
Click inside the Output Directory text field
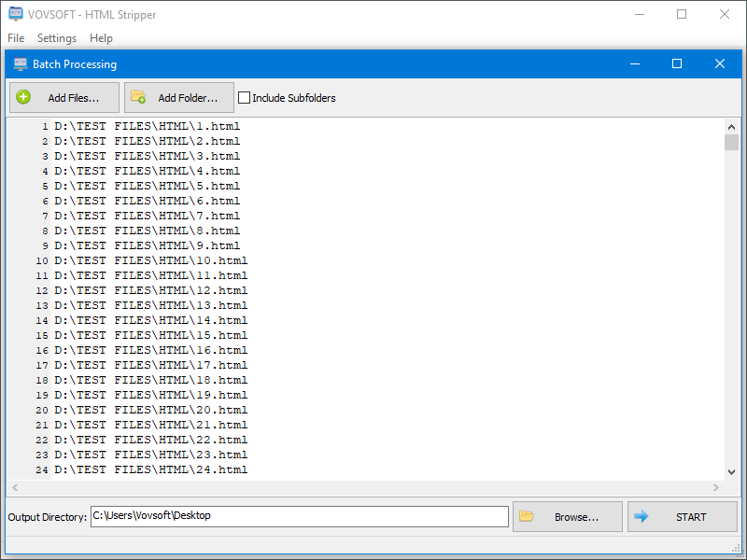coord(299,516)
